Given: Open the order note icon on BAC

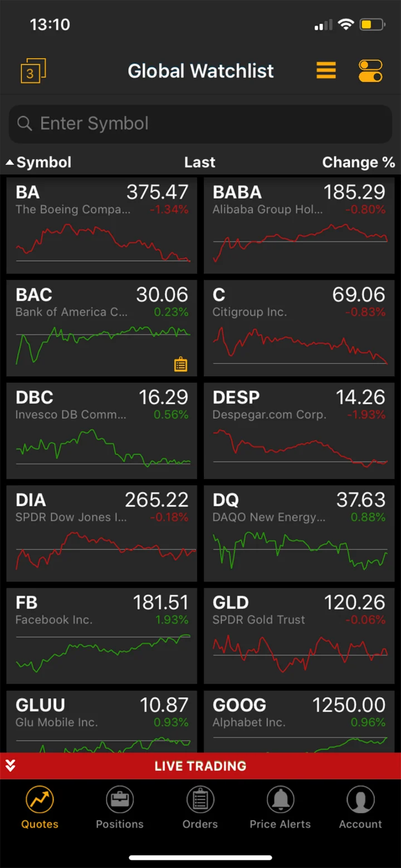Looking at the screenshot, I should point(180,365).
